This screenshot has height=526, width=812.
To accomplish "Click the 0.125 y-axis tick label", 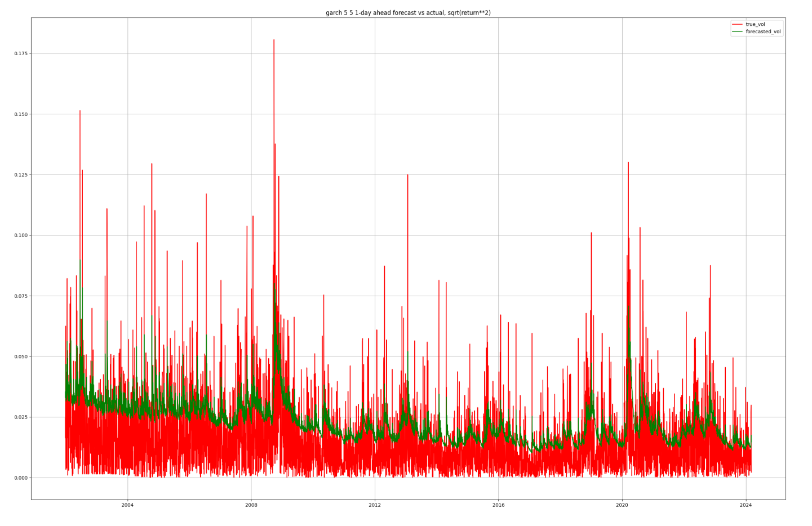I will point(21,175).
